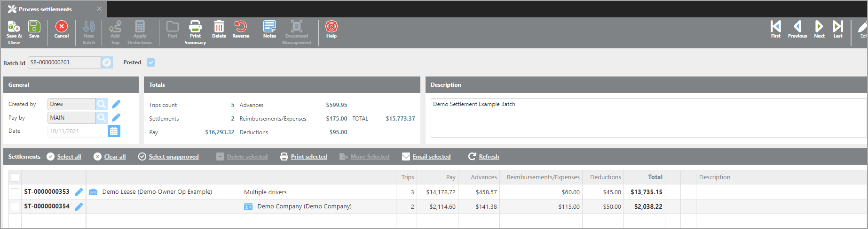Click the Email selected link
This screenshot has height=229, width=868.
tap(431, 157)
